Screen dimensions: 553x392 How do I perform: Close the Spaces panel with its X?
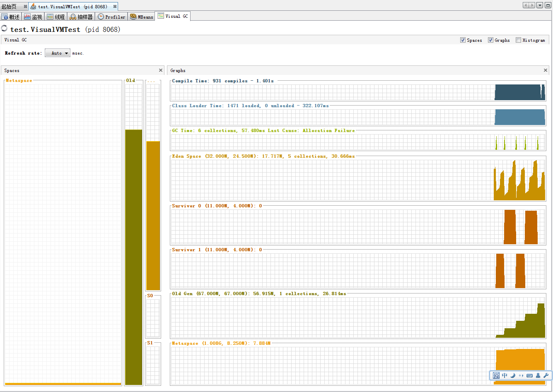click(x=161, y=70)
